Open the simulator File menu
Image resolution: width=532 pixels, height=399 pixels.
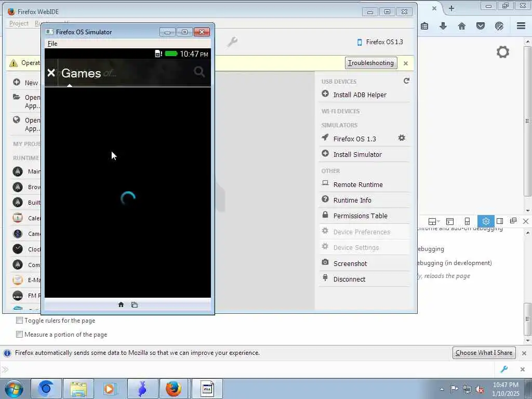point(52,44)
